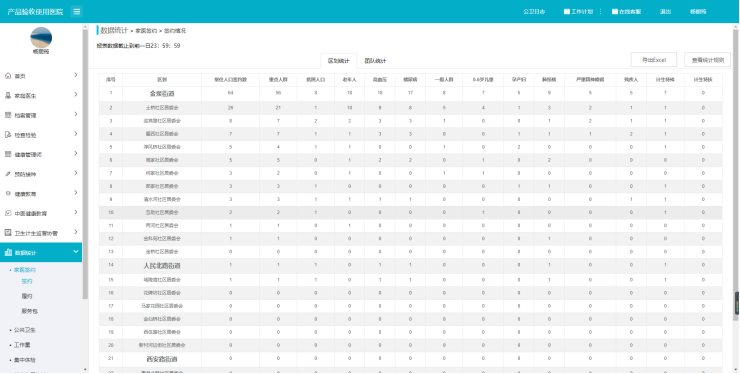Viewport: 740px width, 374px height.
Task: Click the 数据统计 breadcrumb title
Action: 114,30
